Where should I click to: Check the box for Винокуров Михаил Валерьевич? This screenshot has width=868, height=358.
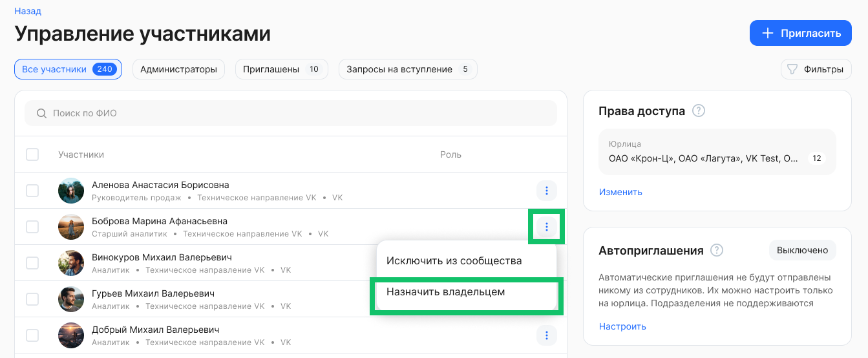click(32, 263)
